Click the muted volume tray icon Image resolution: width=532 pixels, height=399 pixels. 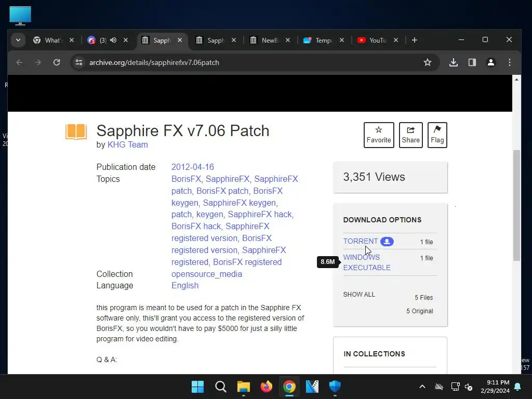[469, 387]
